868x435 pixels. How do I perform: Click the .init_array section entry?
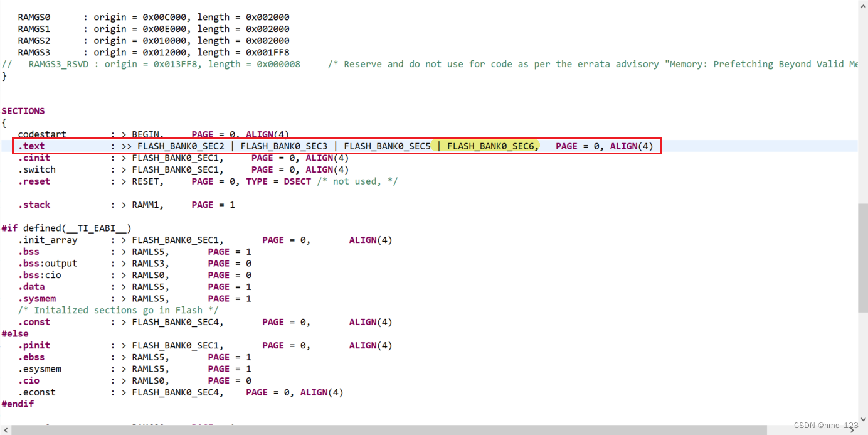pyautogui.click(x=48, y=239)
